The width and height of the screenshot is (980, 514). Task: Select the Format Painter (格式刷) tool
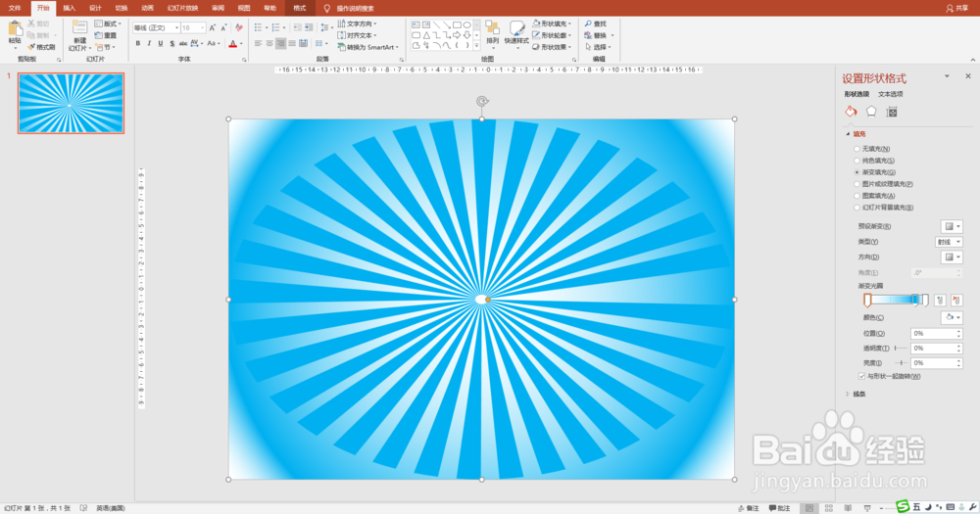tap(40, 47)
